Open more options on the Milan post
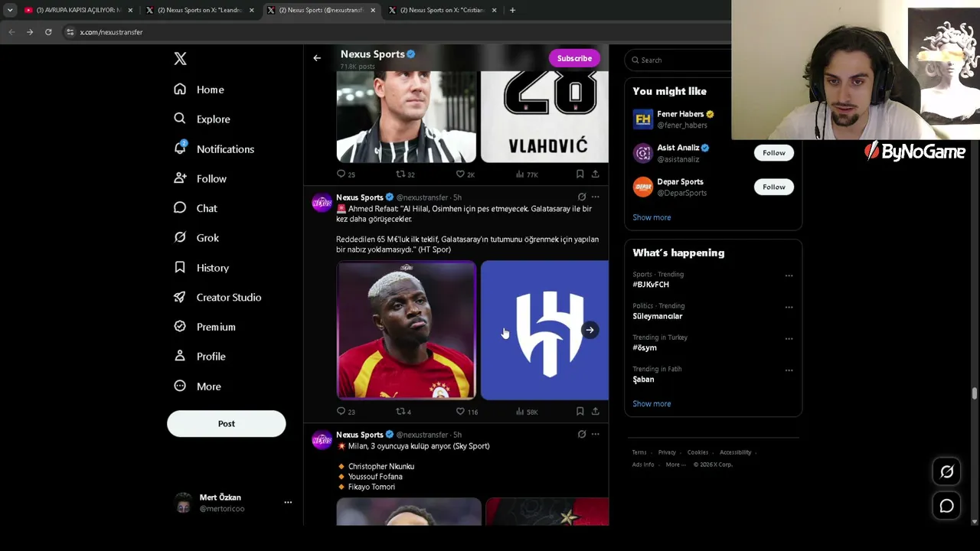This screenshot has height=551, width=980. tap(595, 435)
